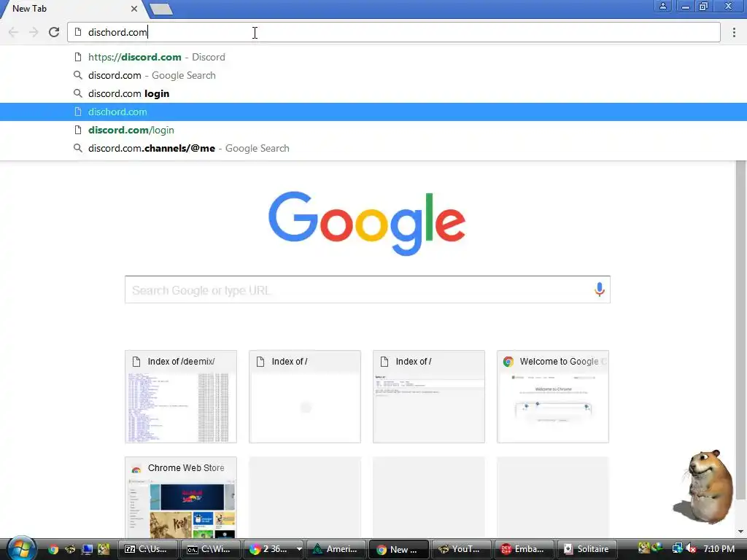Switch to the 7-Zip C:\Us... taskbar window

click(147, 549)
